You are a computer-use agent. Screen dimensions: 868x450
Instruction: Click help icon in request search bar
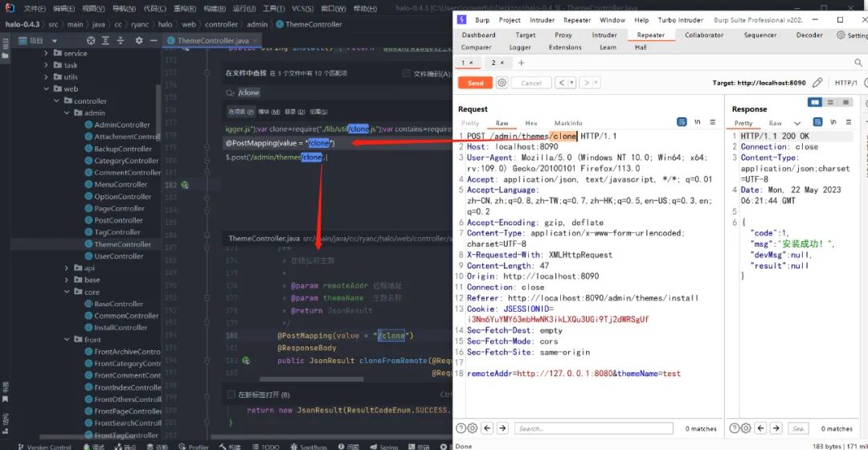[x=461, y=427]
